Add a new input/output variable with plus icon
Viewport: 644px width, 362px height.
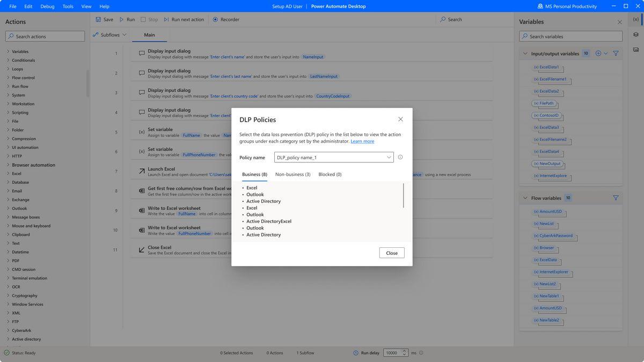(x=598, y=54)
